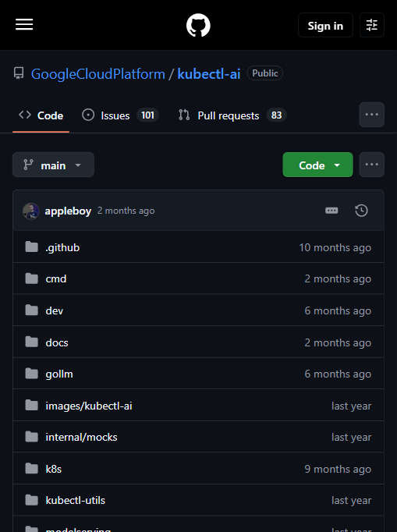Screen dimensions: 397x532
Task: Click the Code tab angle-brackets icon
Action: pos(25,115)
